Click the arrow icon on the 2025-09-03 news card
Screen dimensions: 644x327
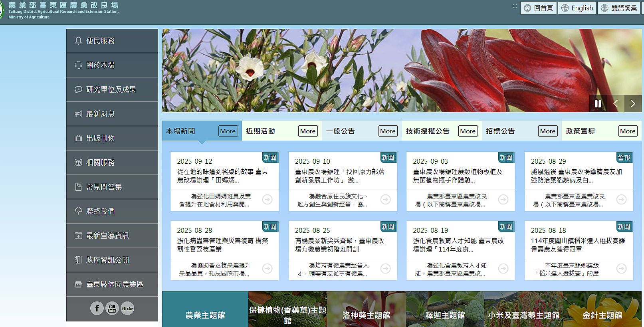503,200
